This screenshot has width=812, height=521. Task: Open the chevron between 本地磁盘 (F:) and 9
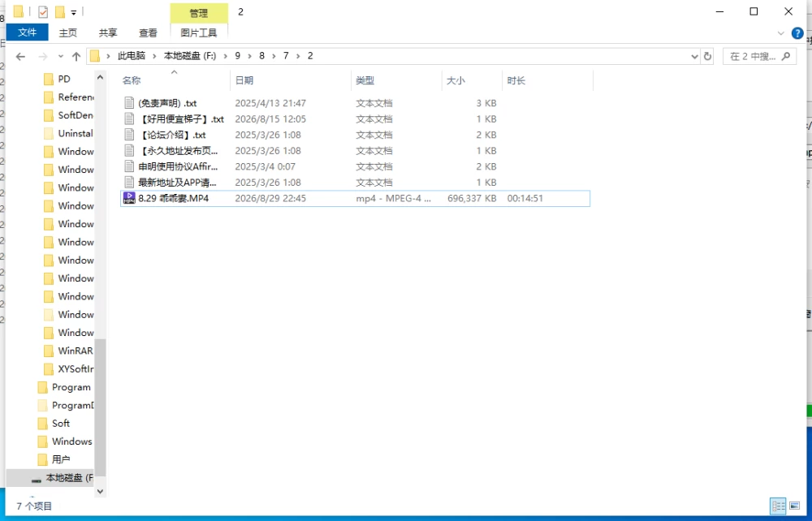coord(225,56)
